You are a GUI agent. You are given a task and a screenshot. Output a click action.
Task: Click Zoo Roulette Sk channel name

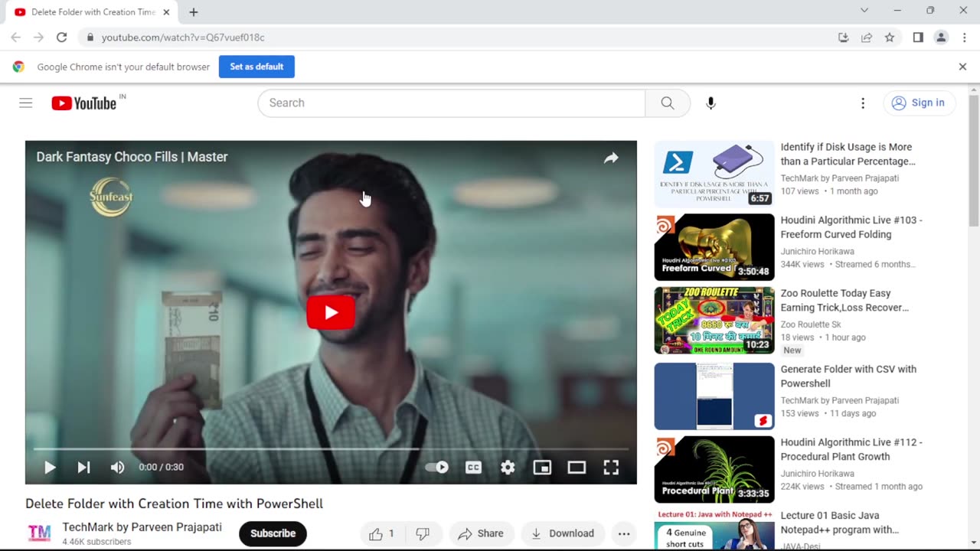click(811, 324)
